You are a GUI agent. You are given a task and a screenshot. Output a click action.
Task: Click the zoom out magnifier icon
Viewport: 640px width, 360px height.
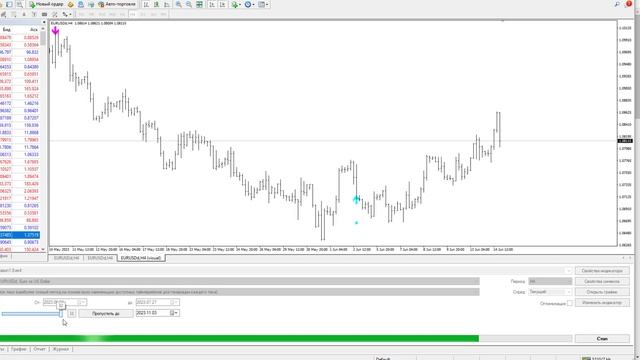[x=189, y=4]
